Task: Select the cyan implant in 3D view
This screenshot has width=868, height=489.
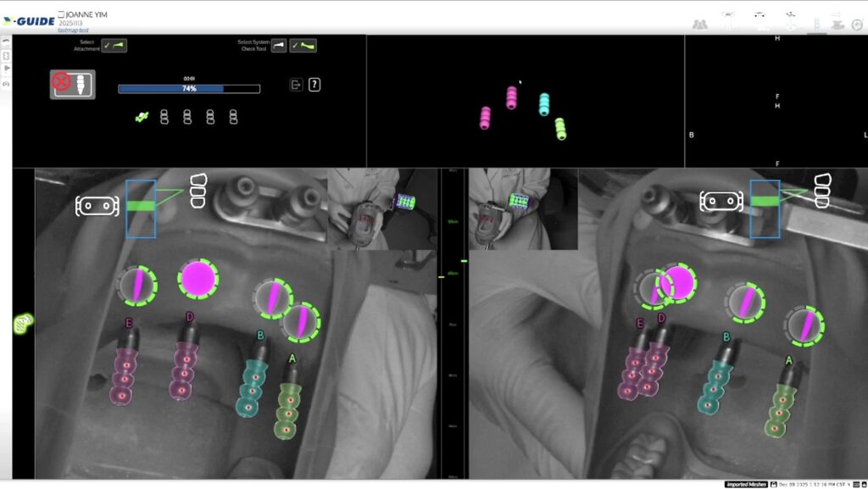Action: tap(544, 104)
